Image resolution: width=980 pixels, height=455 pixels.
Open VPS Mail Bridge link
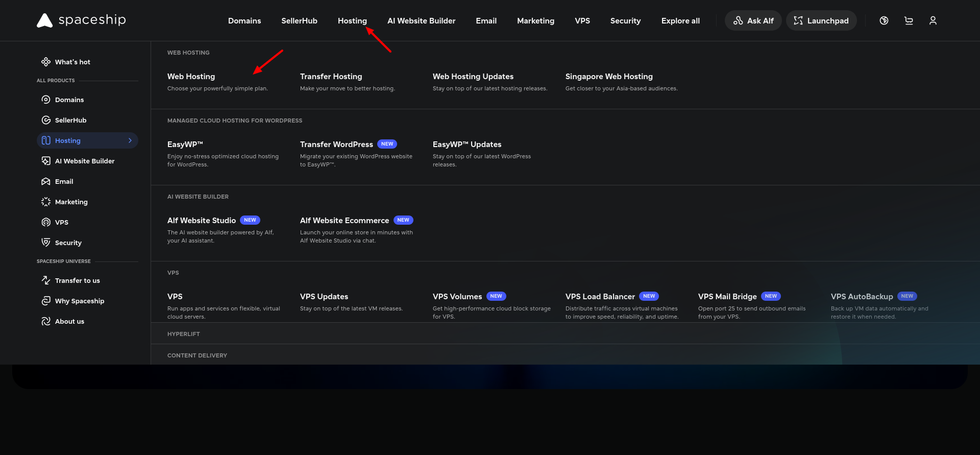pos(727,297)
